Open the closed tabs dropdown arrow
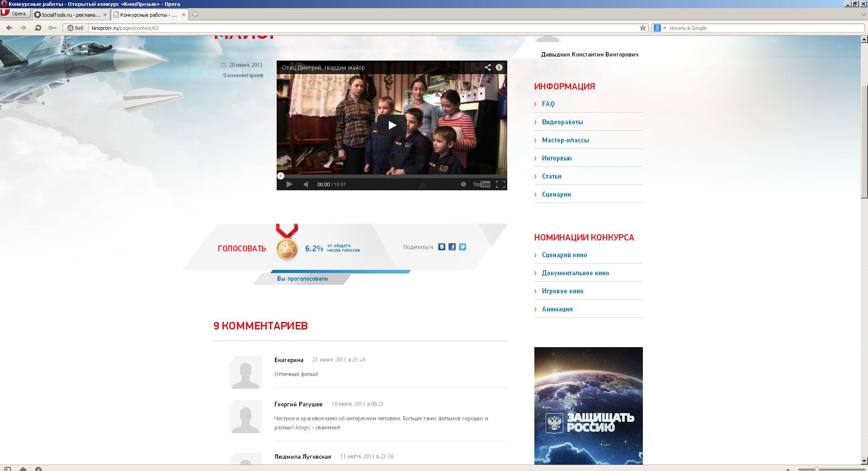 (863, 14)
